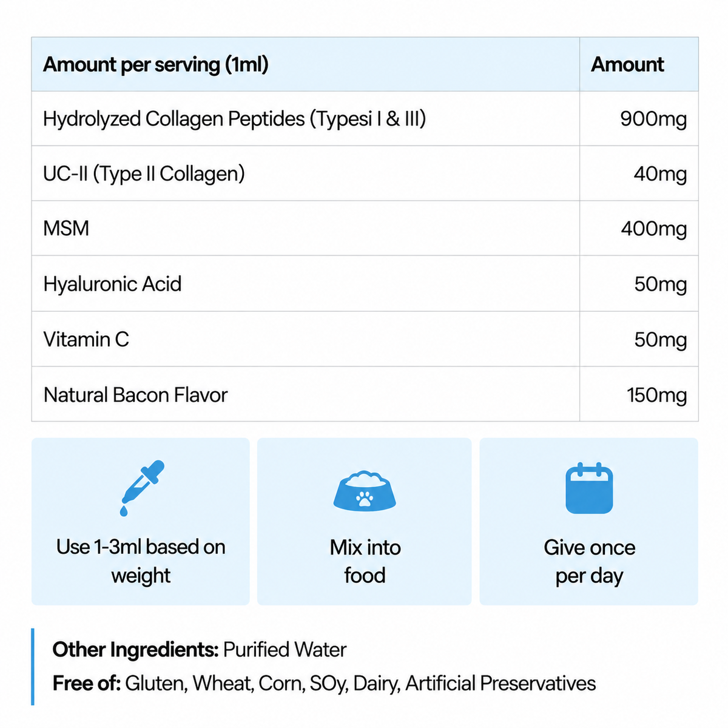Viewport: 728px width, 728px height.
Task: Click the 'Amount' column header
Action: point(627,64)
